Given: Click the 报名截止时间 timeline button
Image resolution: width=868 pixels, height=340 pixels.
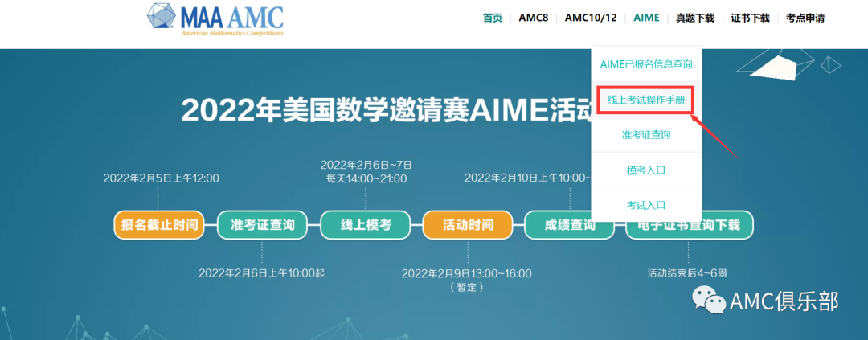Looking at the screenshot, I should coord(159,225).
